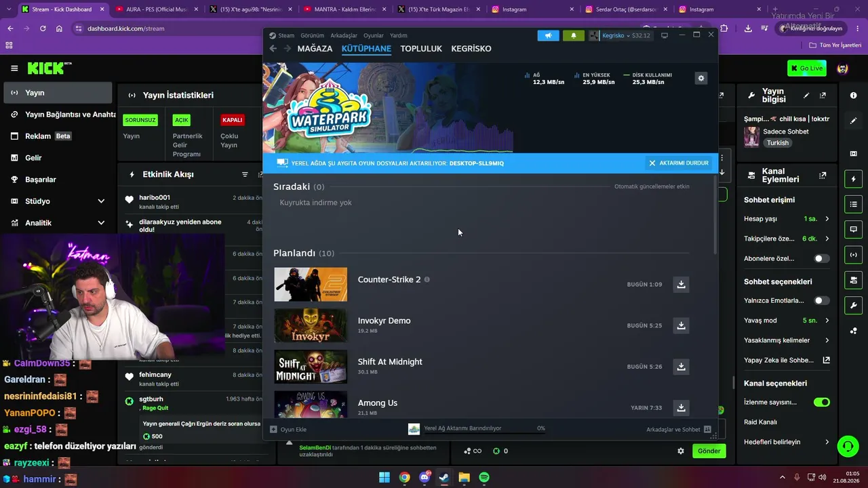Expand Analitik section in sidebar

click(101, 223)
